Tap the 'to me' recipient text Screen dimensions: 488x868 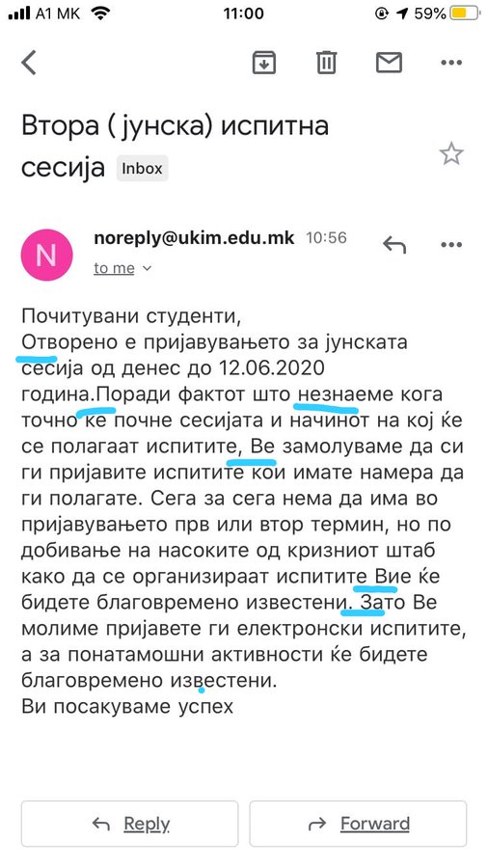[114, 268]
